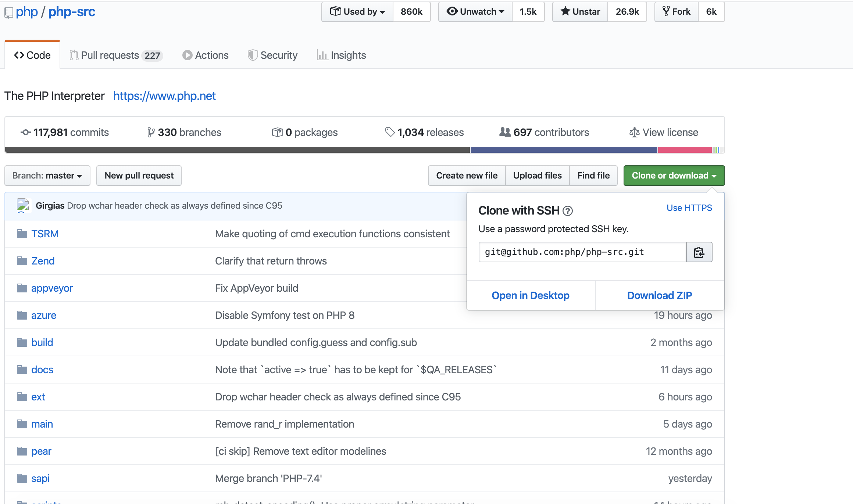Open the TSRM folder icon
The height and width of the screenshot is (504, 853).
(x=22, y=234)
